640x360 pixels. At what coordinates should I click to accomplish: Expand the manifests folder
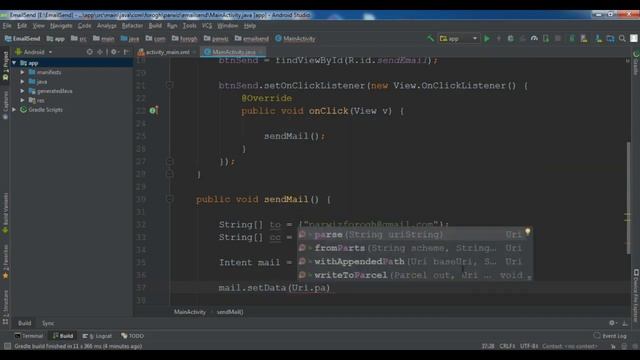click(x=22, y=72)
